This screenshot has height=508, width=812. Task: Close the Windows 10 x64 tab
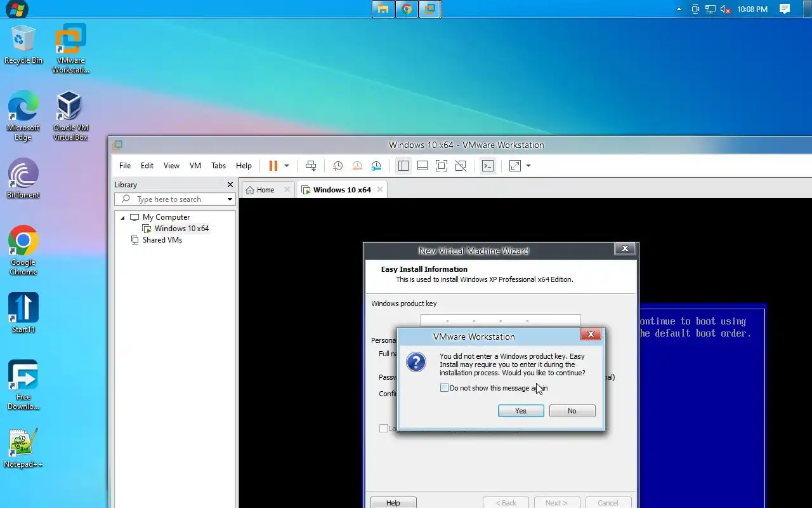click(380, 190)
